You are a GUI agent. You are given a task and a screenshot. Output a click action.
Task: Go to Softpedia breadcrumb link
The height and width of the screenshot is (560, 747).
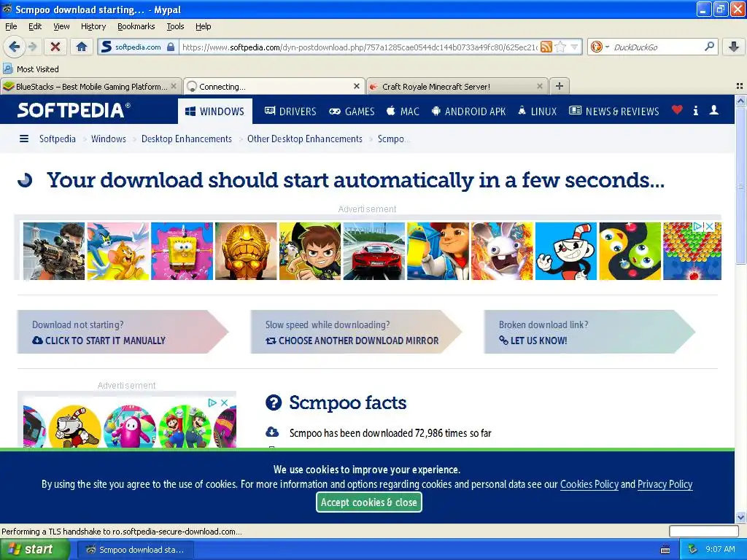click(57, 139)
